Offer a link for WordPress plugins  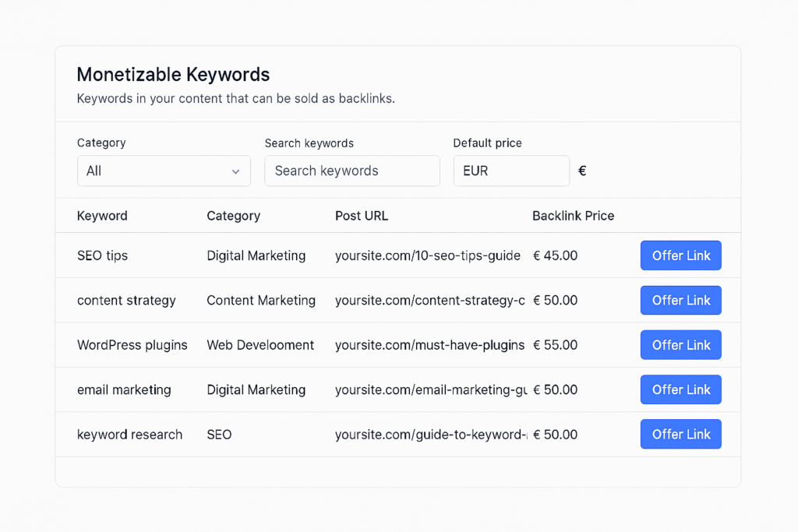[680, 345]
